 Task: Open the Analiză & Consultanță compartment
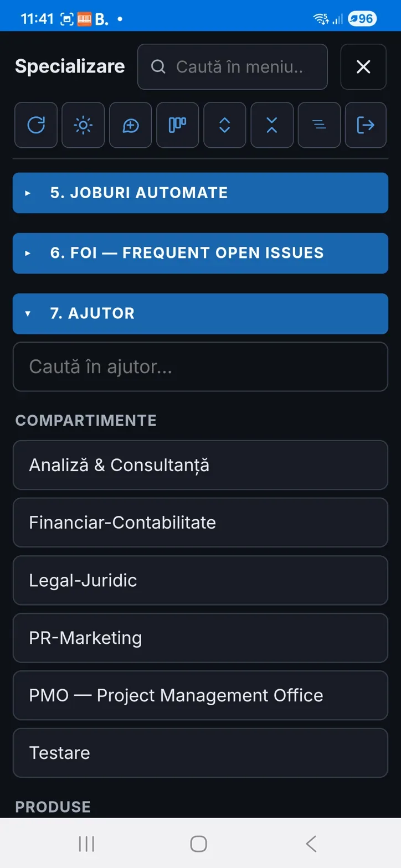[x=200, y=465]
